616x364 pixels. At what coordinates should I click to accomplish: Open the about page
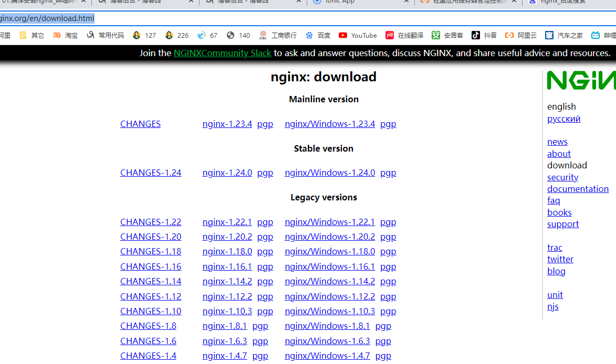559,154
